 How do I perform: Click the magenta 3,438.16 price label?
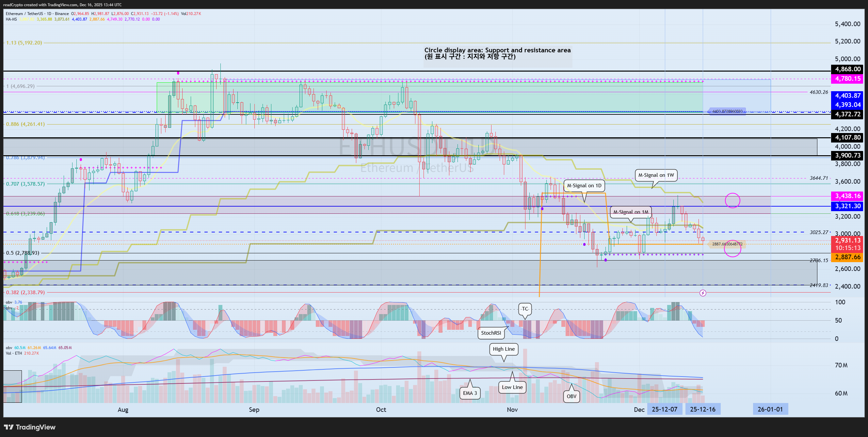tap(847, 196)
